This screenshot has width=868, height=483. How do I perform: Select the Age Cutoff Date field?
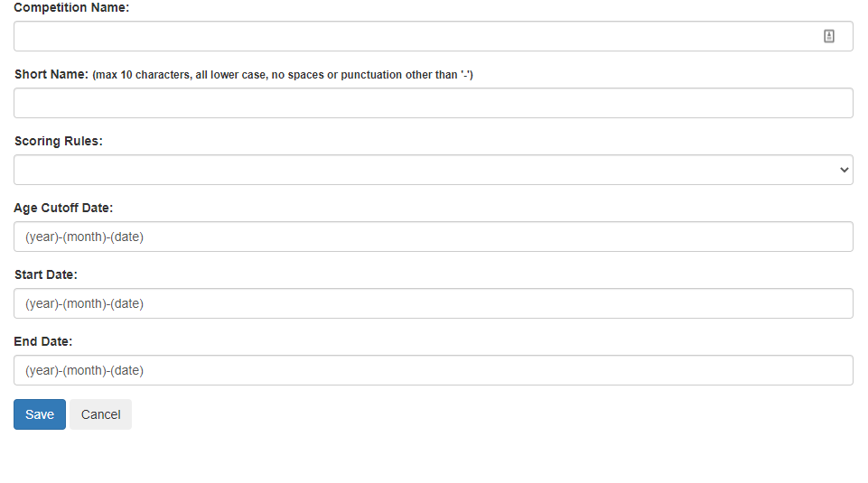point(434,237)
